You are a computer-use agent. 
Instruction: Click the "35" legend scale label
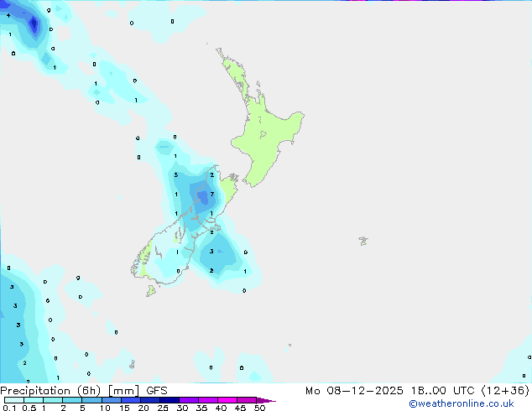[x=201, y=408]
